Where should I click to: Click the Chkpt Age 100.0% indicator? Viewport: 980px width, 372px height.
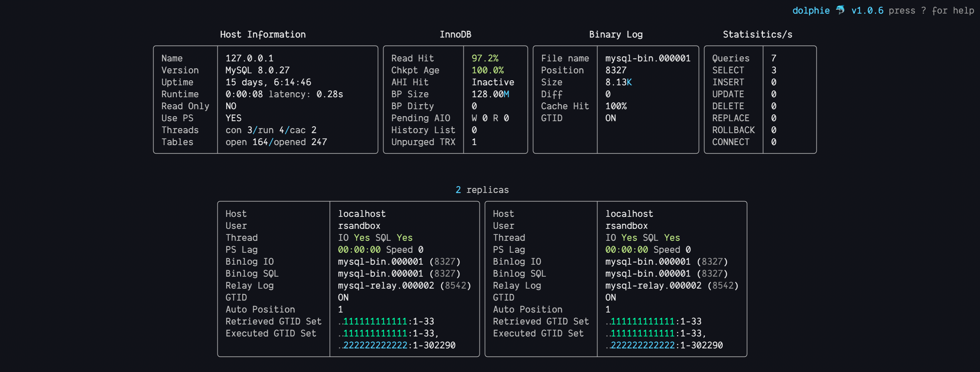(488, 70)
